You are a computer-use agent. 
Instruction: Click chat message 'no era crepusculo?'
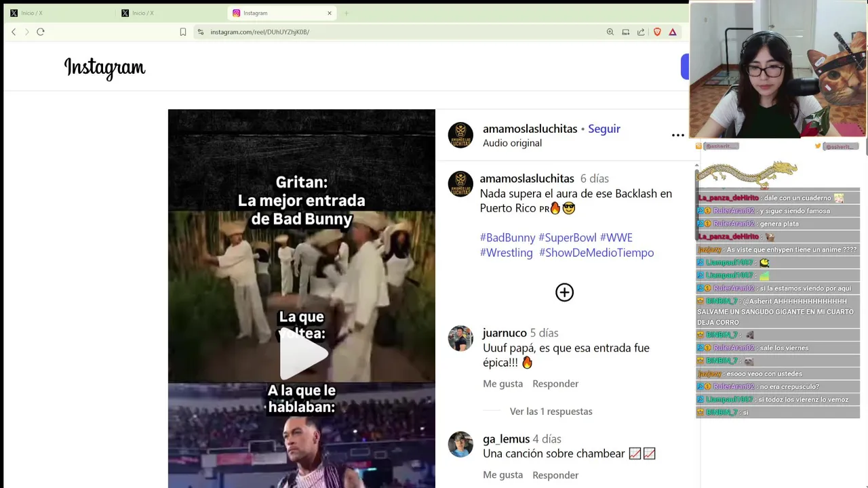tap(789, 386)
